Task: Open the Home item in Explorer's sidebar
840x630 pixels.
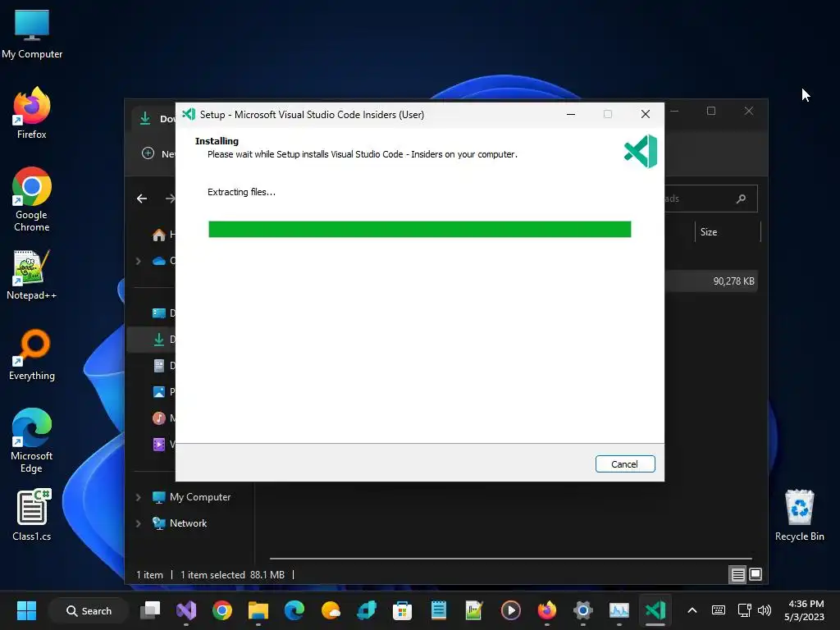Action: [158, 235]
